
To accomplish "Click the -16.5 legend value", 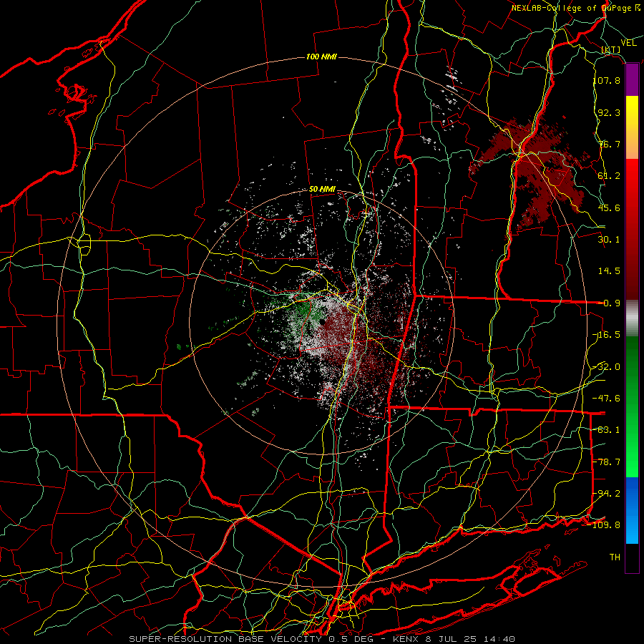I will (607, 335).
